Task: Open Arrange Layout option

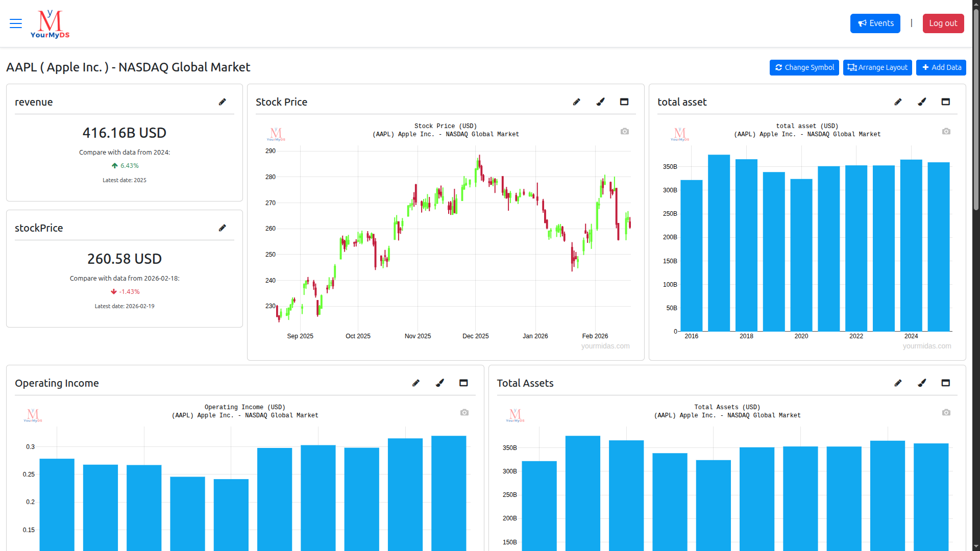Action: point(877,67)
